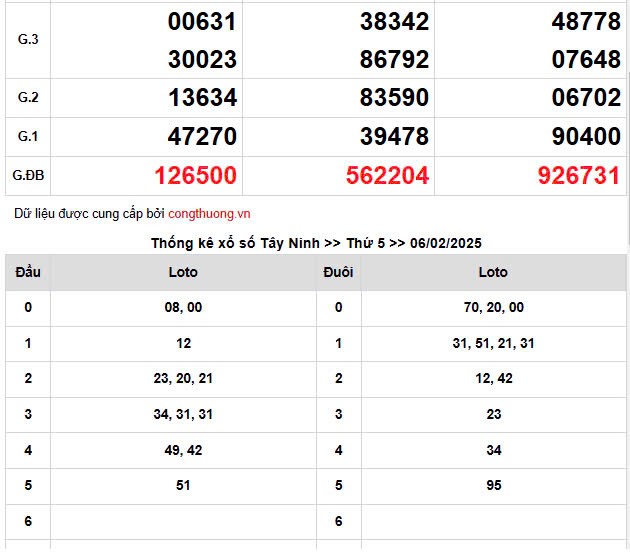Click the Đầu column header
630x552 pixels.
pos(28,272)
